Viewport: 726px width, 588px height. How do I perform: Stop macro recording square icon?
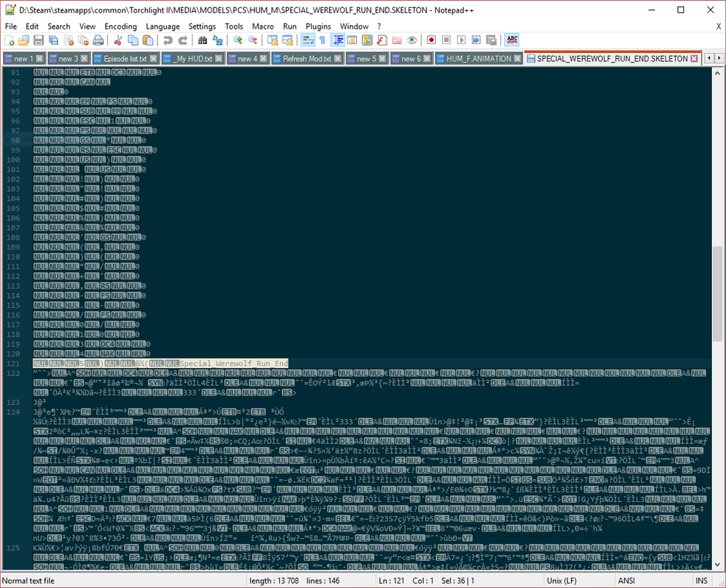click(446, 40)
